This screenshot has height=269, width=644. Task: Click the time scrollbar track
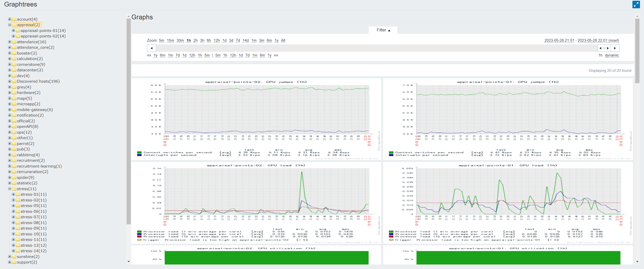tap(377, 48)
